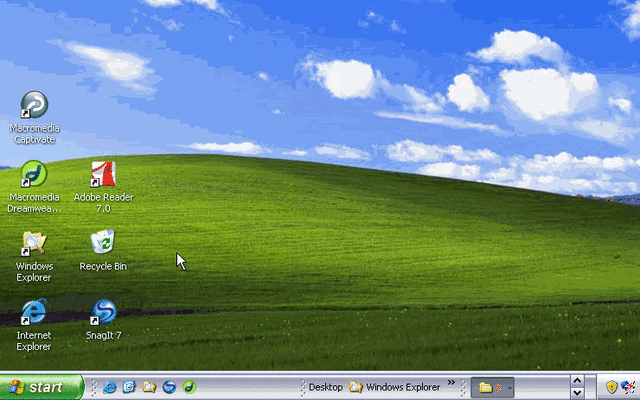Image resolution: width=640 pixels, height=400 pixels.
Task: Open the security shield tray icon
Action: click(x=611, y=387)
